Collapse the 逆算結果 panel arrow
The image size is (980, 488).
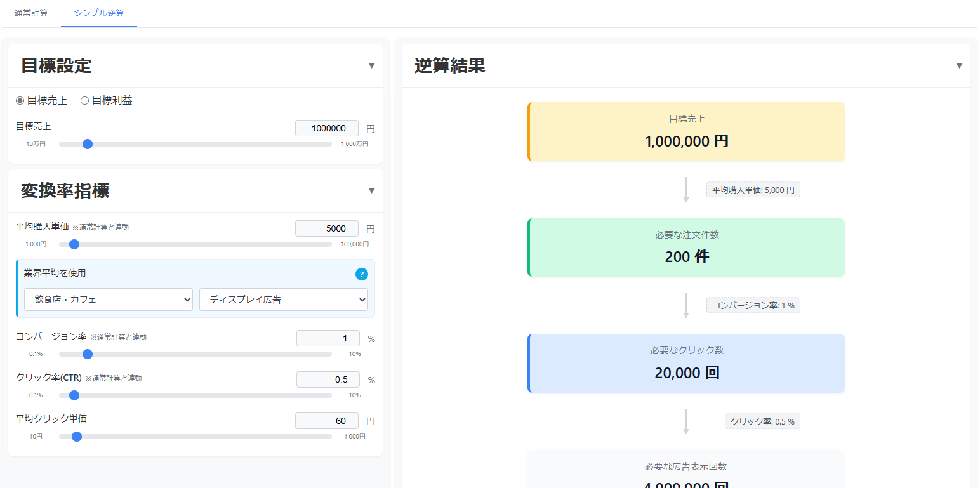coord(959,66)
